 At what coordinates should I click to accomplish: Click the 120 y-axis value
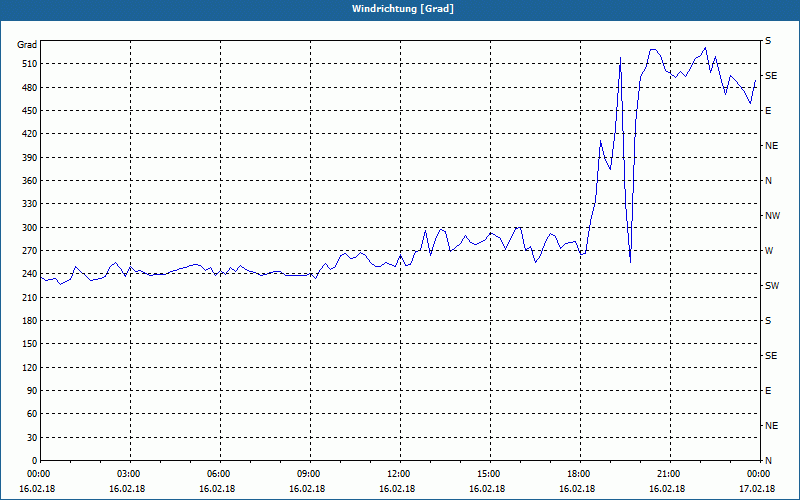point(29,367)
